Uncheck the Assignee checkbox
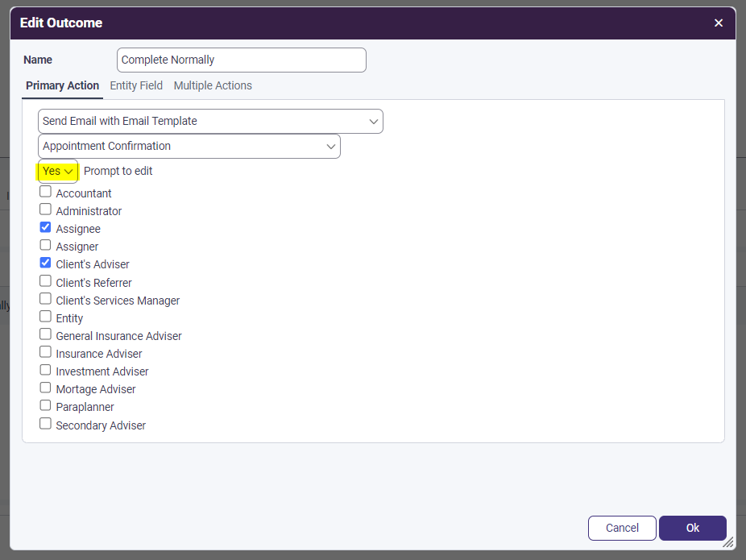This screenshot has height=560, width=746. (46, 228)
